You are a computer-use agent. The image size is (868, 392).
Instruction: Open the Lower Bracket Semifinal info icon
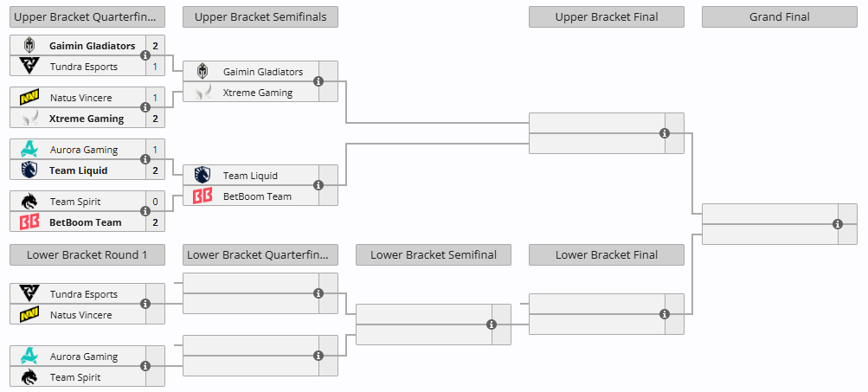point(492,325)
